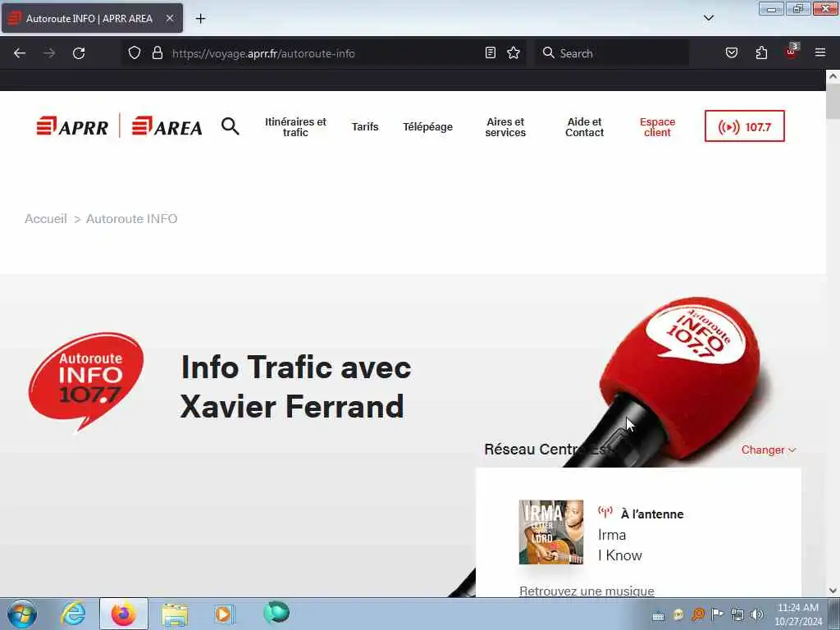Open the Retrouvez une musique link
This screenshot has height=630, width=840.
click(x=587, y=591)
